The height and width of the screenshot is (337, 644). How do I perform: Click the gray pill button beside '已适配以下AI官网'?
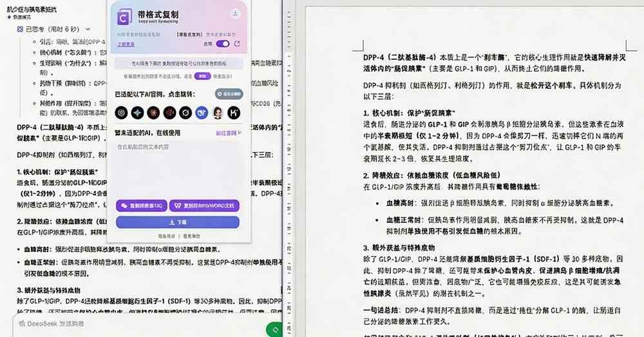229,94
